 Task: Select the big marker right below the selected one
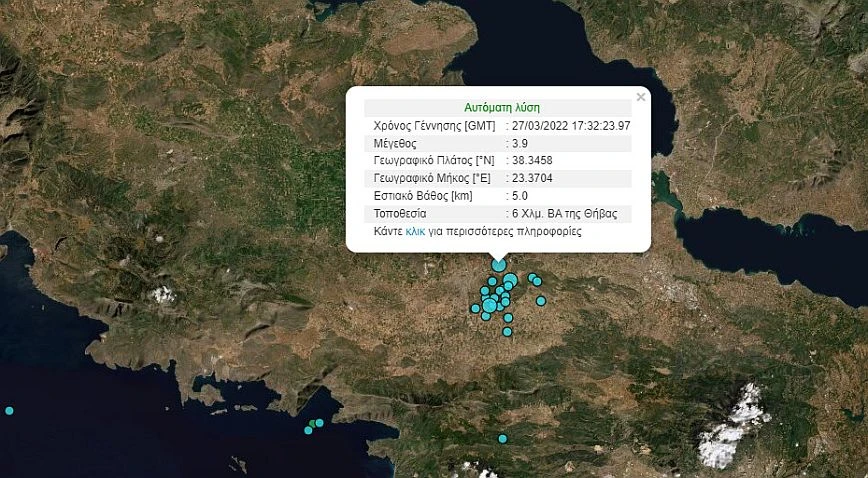point(510,280)
